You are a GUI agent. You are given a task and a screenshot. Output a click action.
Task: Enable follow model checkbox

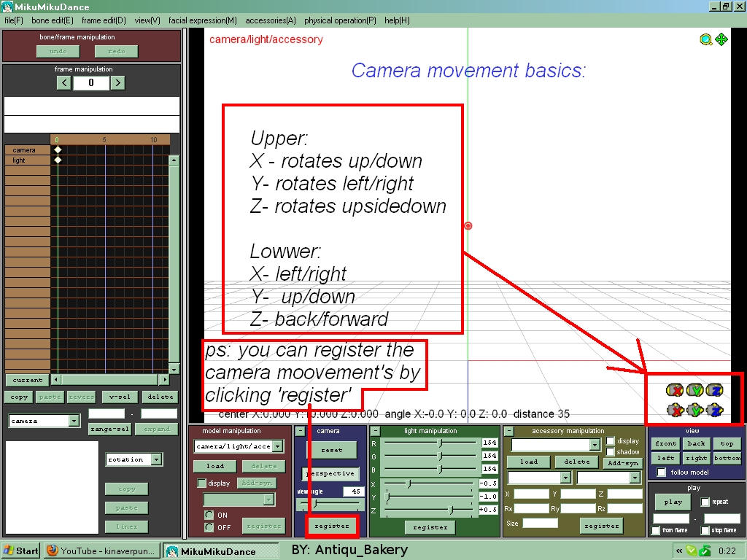pos(661,472)
